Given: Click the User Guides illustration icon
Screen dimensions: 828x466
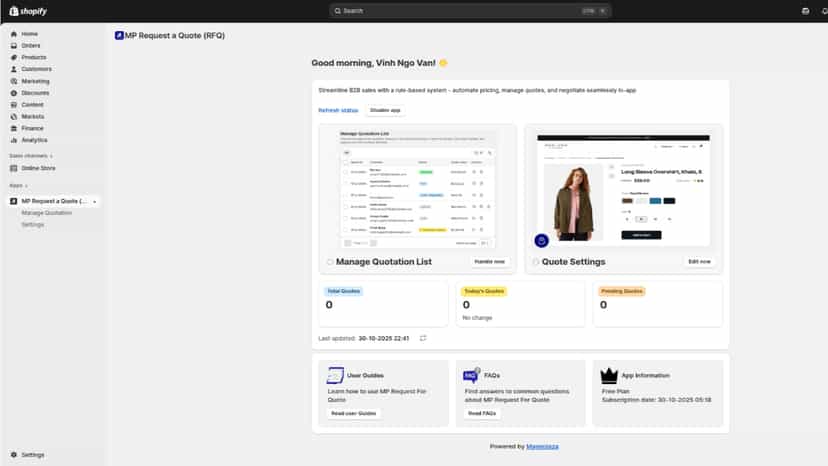Looking at the screenshot, I should click(335, 375).
